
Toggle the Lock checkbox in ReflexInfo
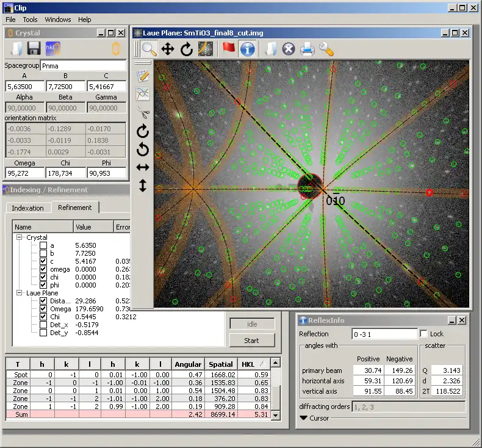[x=424, y=334]
